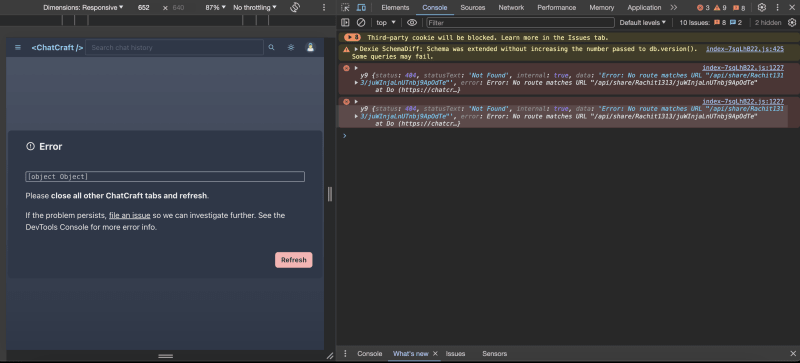Switch to the Memory tab
800x363 pixels.
coord(602,8)
